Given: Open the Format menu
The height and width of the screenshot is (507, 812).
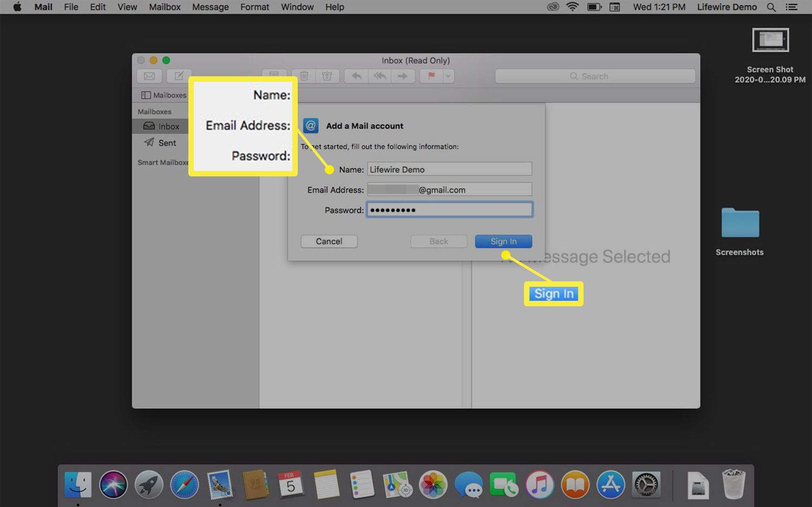Looking at the screenshot, I should (255, 7).
